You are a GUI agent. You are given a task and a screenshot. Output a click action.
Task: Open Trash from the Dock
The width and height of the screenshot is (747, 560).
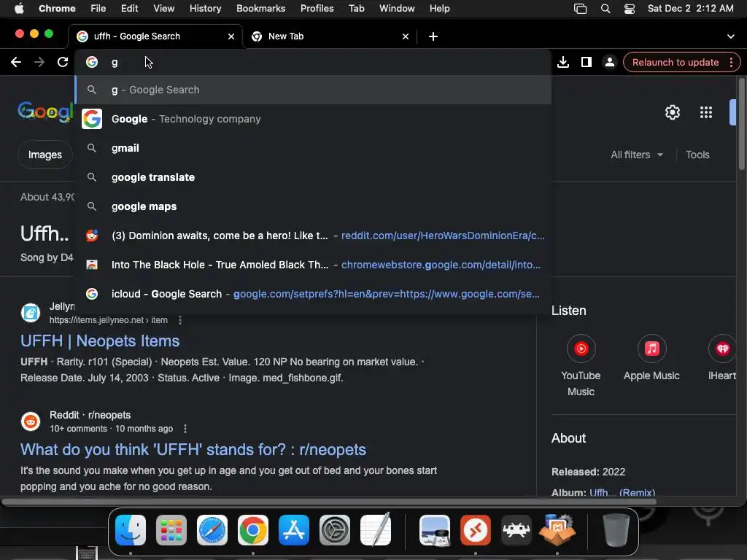[x=616, y=530]
